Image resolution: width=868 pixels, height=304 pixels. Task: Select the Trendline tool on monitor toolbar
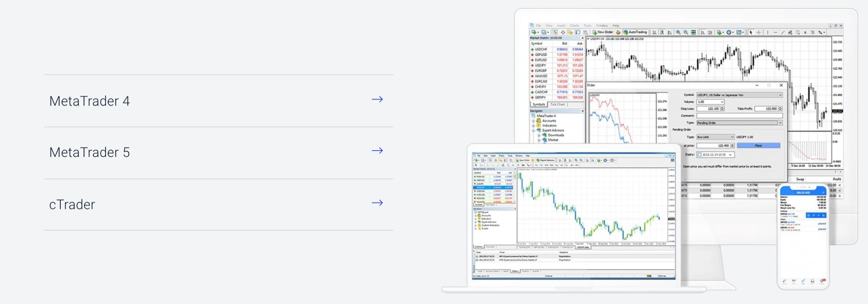pos(783,32)
